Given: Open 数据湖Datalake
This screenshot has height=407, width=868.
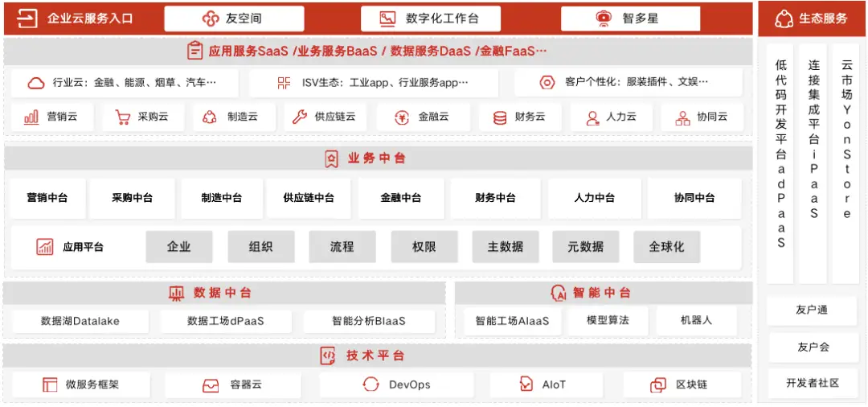Looking at the screenshot, I should click(80, 321).
